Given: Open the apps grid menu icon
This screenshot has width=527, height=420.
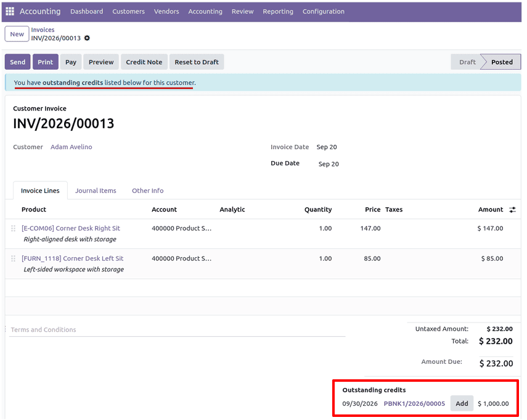Looking at the screenshot, I should (x=10, y=12).
